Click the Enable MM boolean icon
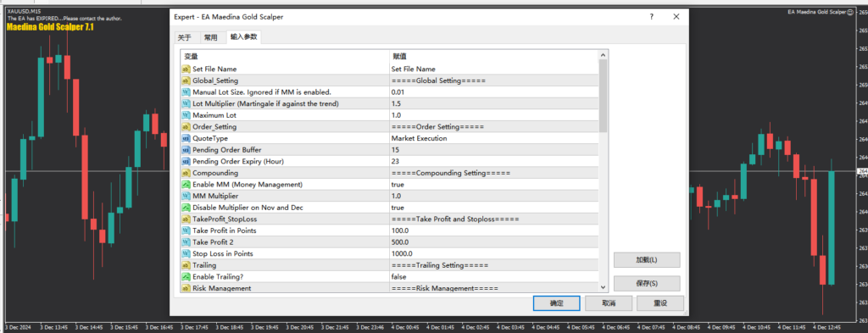The width and height of the screenshot is (868, 333). (186, 185)
